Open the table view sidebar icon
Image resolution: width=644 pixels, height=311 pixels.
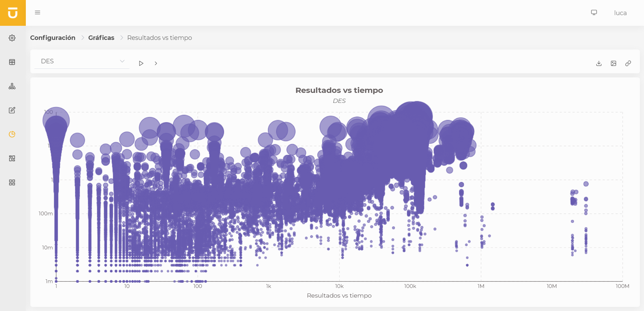click(12, 62)
